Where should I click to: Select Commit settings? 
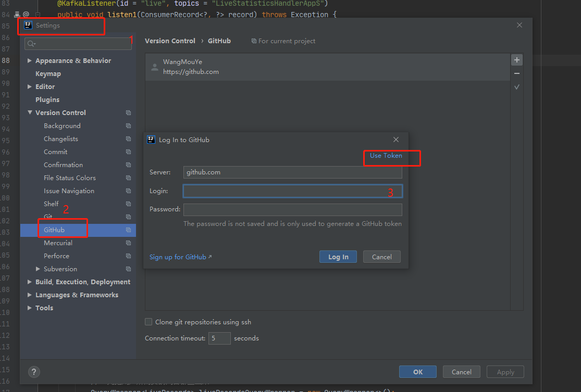click(x=56, y=152)
